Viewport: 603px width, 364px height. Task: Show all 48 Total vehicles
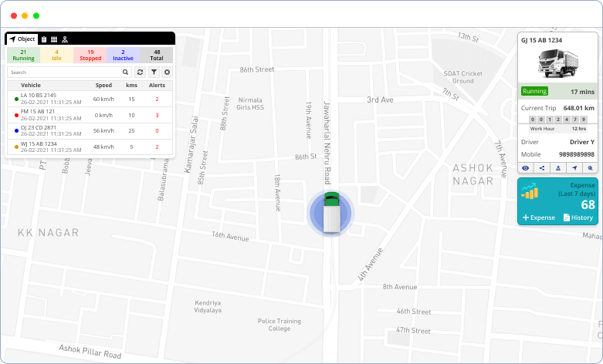pyautogui.click(x=157, y=55)
